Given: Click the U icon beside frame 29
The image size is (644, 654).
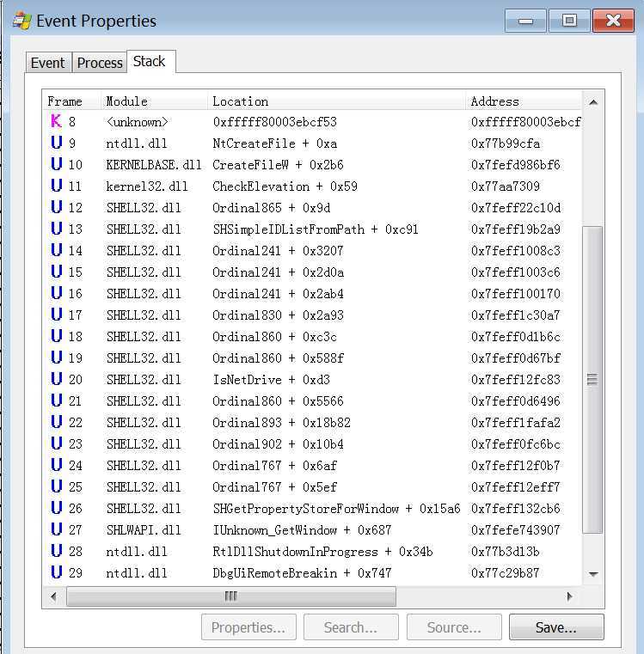Looking at the screenshot, I should pos(57,572).
